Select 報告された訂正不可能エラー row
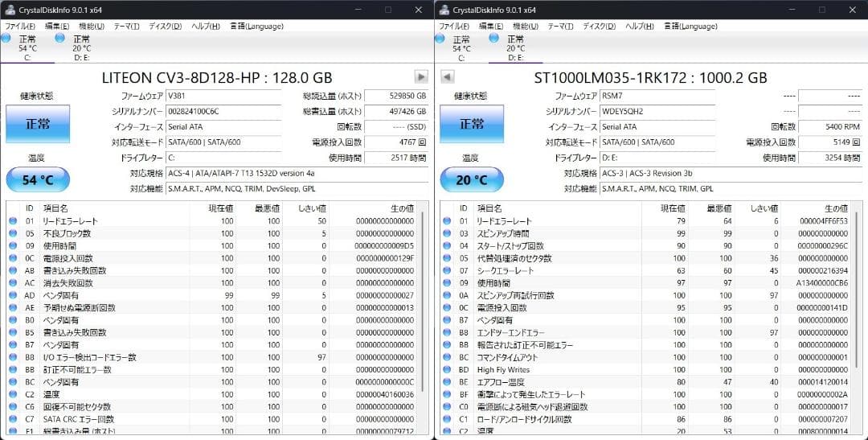Image resolution: width=868 pixels, height=440 pixels. click(x=646, y=345)
